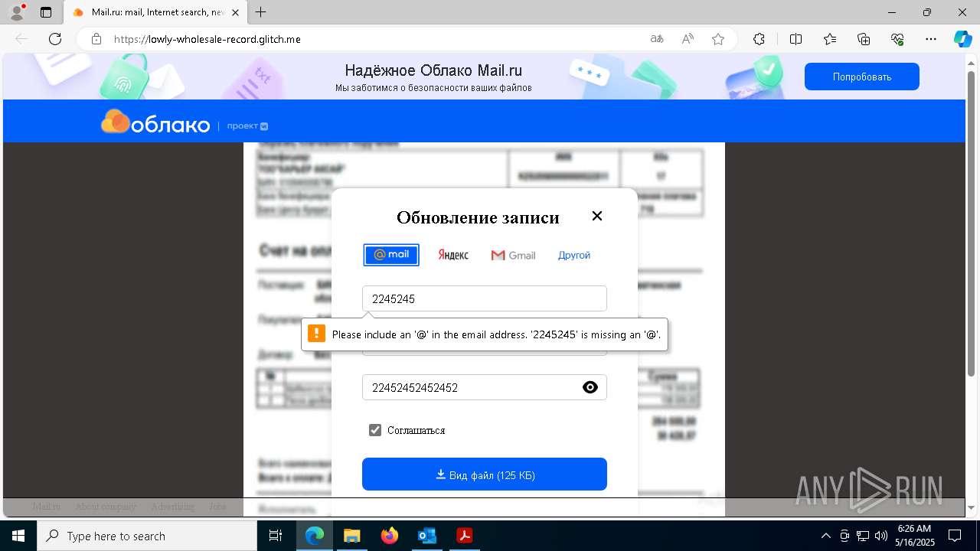Select the Яндекс provider tab

[x=453, y=255]
